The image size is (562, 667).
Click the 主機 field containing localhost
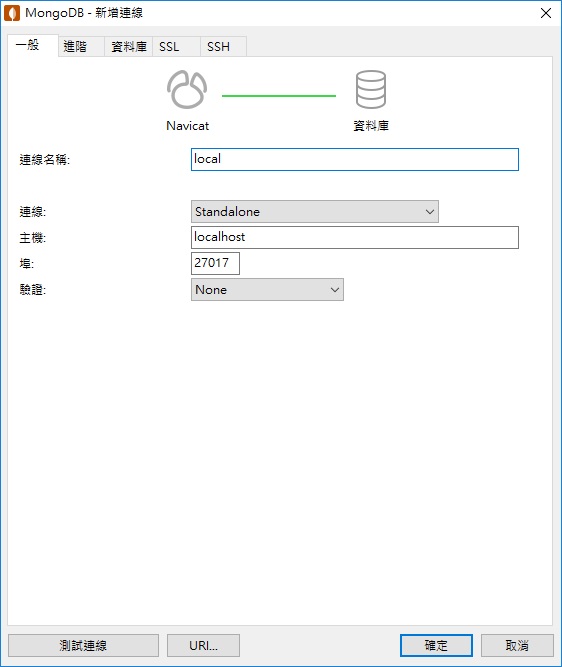355,237
